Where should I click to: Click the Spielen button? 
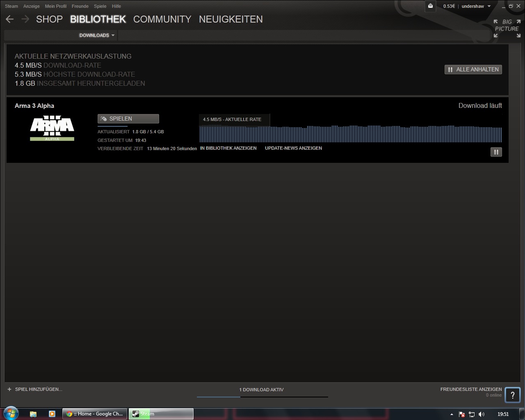(128, 119)
